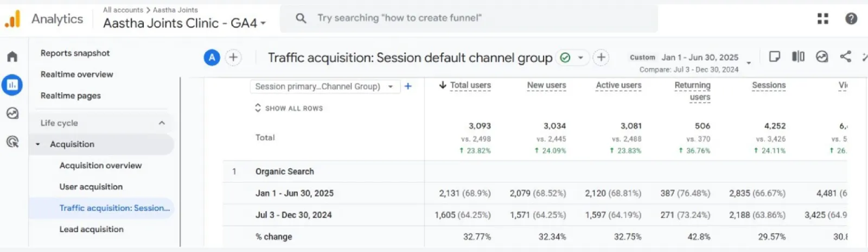Open the custom date range picker
This screenshot has width=868, height=252.
point(700,58)
